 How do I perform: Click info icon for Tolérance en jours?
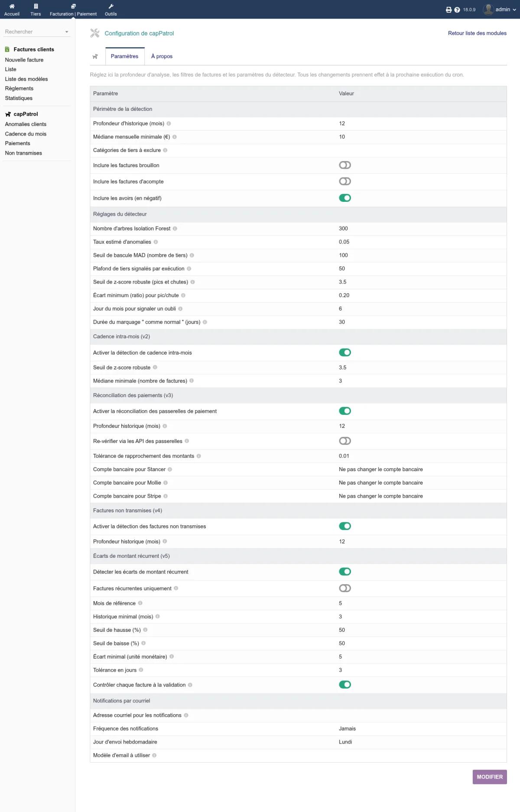[x=141, y=670]
